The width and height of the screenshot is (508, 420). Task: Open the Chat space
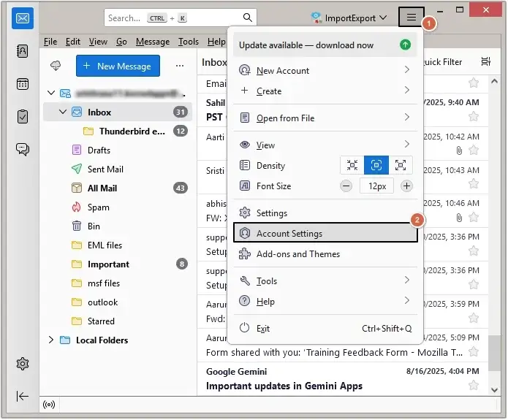point(23,149)
